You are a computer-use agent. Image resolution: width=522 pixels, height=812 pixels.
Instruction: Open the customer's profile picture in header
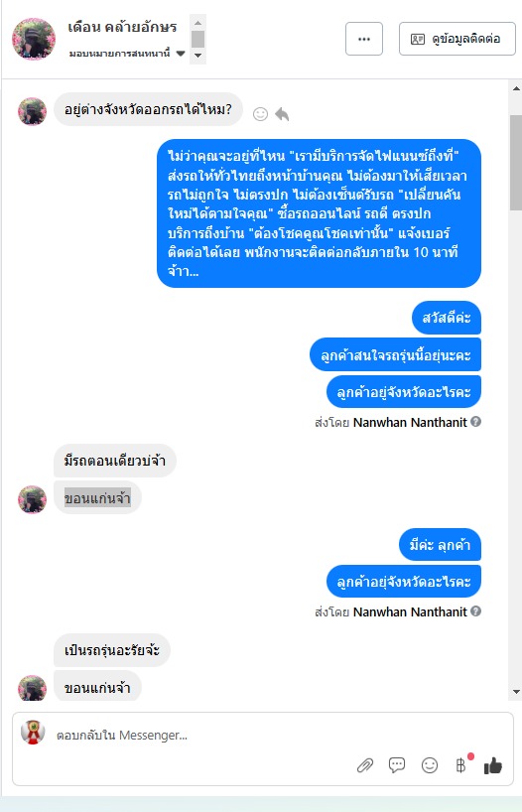pos(34,39)
